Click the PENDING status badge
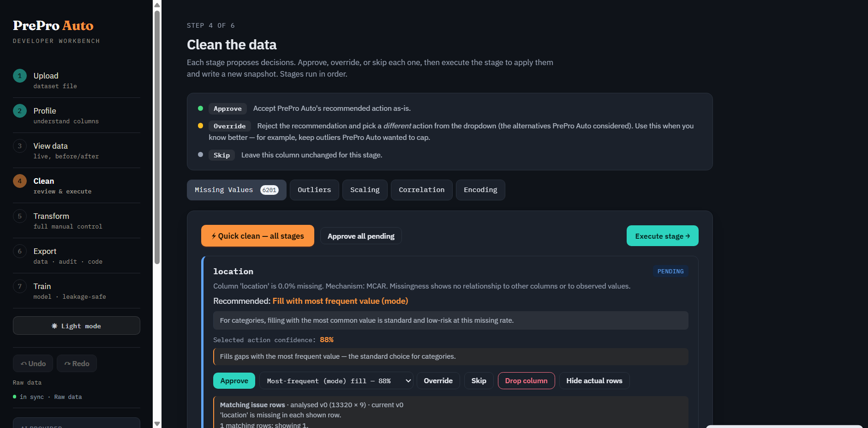The image size is (868, 428). [x=670, y=271]
